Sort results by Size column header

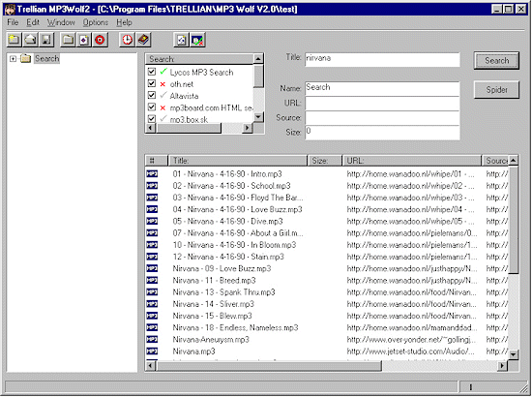pyautogui.click(x=325, y=161)
